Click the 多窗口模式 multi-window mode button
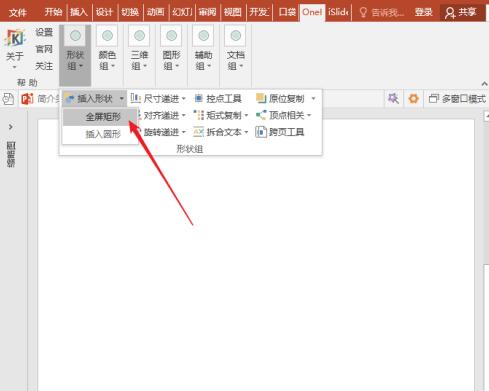 pos(457,99)
